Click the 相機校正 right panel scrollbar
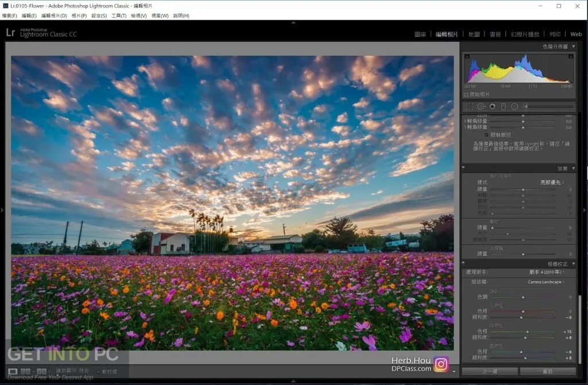This screenshot has width=588, height=385. [x=580, y=329]
